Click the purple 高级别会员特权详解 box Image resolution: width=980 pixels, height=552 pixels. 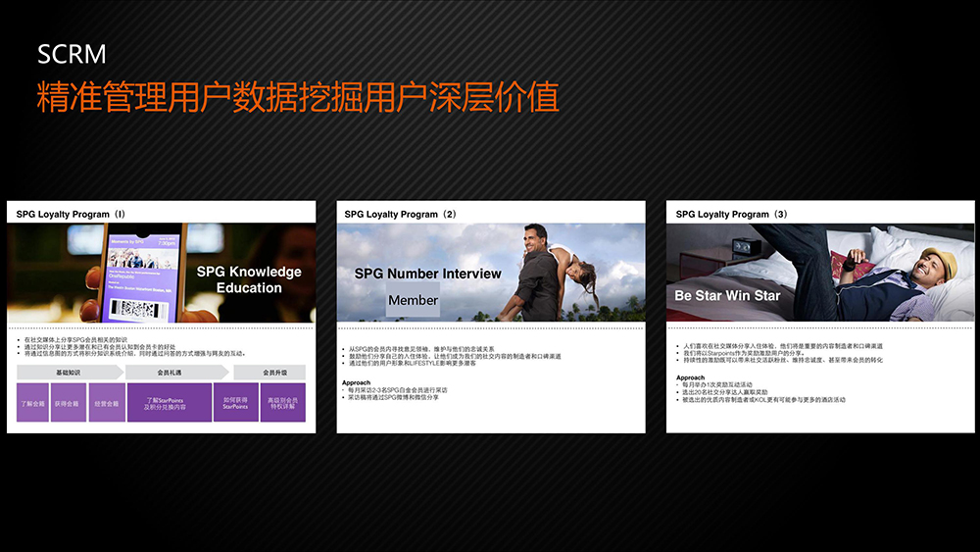point(283,403)
